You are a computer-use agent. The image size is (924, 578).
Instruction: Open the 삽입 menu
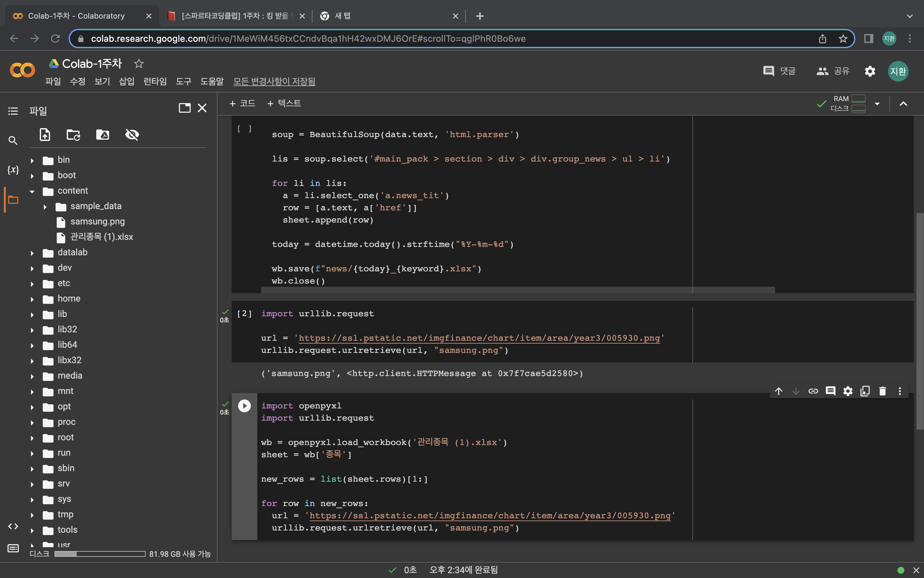coord(126,82)
